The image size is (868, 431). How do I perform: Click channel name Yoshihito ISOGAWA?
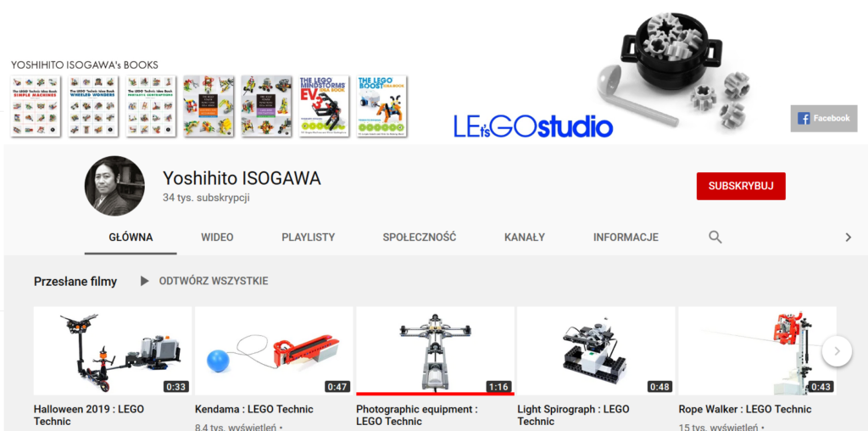(x=242, y=178)
